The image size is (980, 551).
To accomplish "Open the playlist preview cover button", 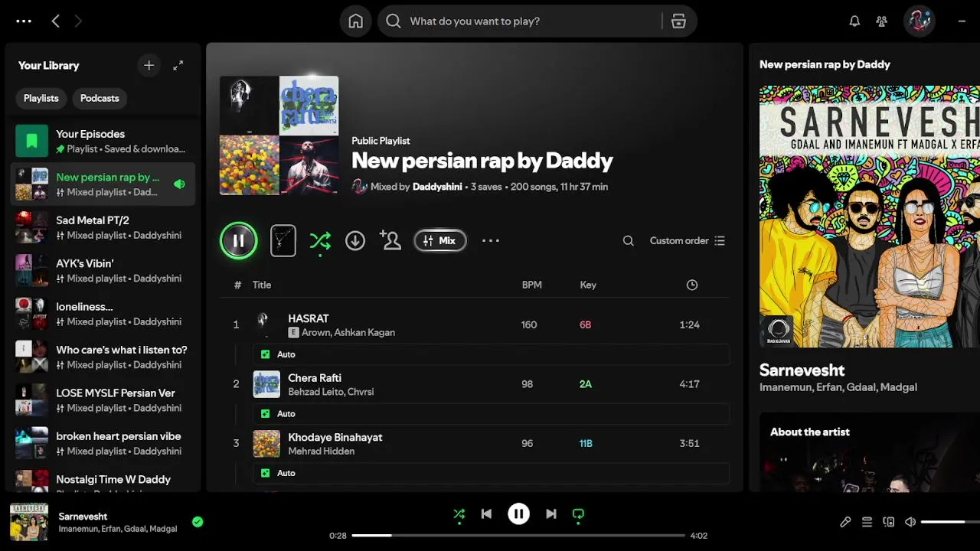I will pos(283,241).
